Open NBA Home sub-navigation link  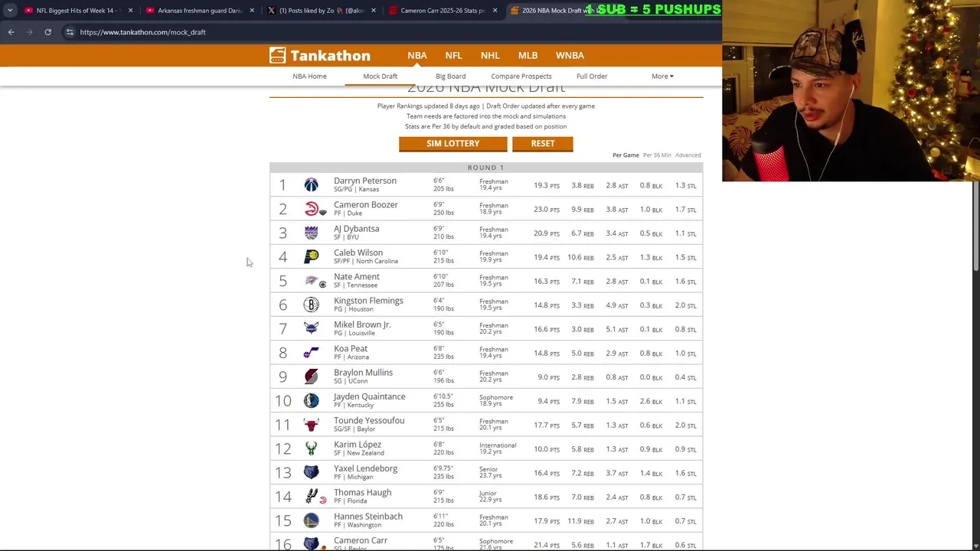309,76
